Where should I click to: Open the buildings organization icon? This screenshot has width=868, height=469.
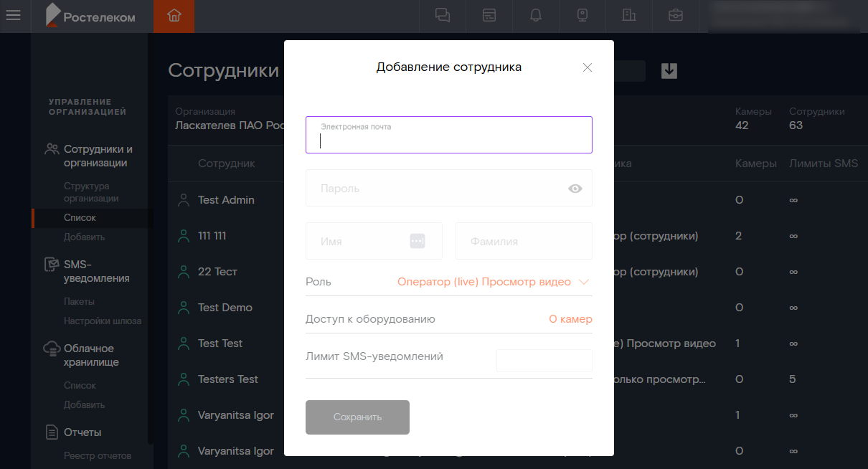tap(629, 16)
